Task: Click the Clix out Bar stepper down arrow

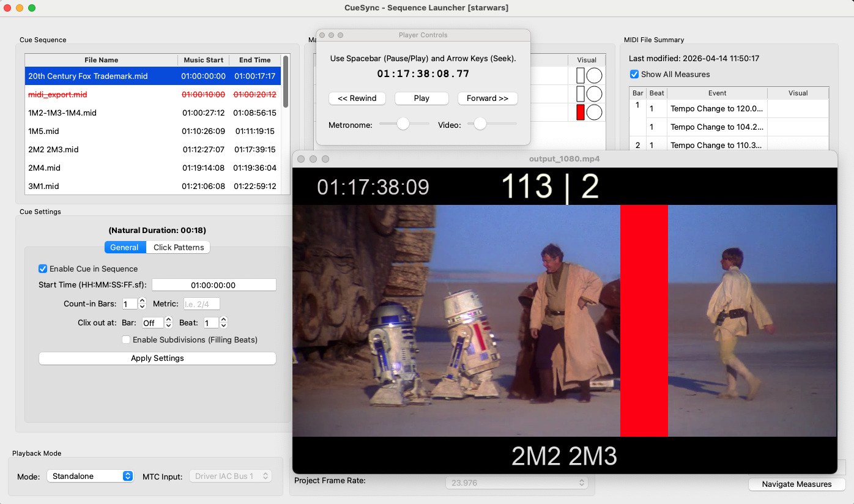Action: pyautogui.click(x=169, y=326)
